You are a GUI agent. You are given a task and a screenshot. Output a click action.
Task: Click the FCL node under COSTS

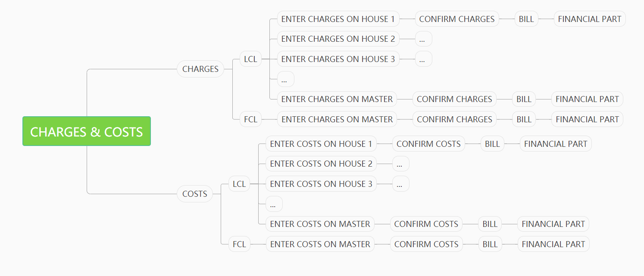[x=239, y=244]
